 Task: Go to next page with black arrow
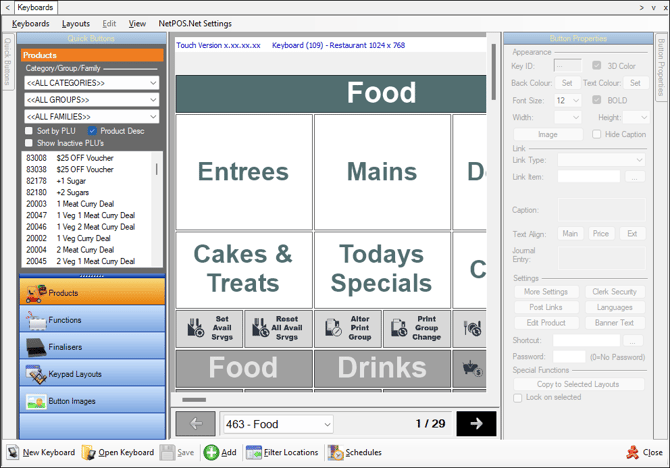476,424
